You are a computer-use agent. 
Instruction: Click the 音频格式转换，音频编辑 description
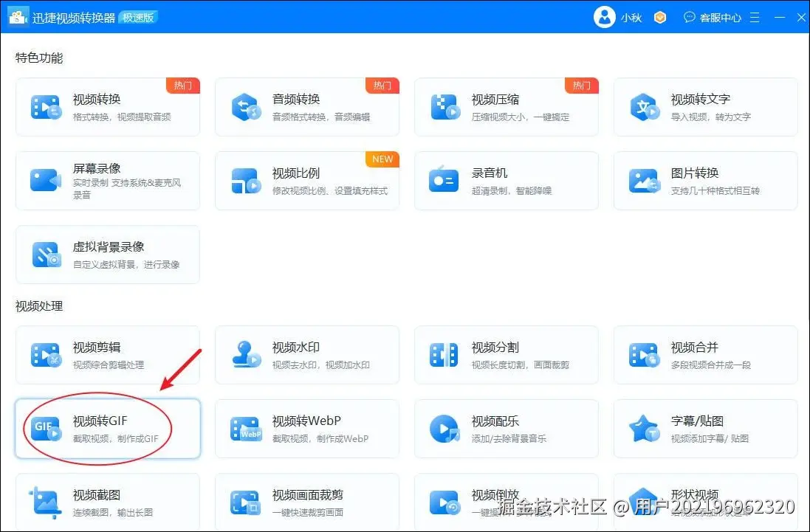(320, 117)
